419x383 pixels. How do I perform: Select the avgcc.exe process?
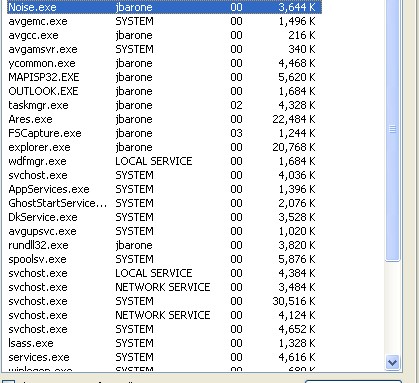[x=164, y=35]
